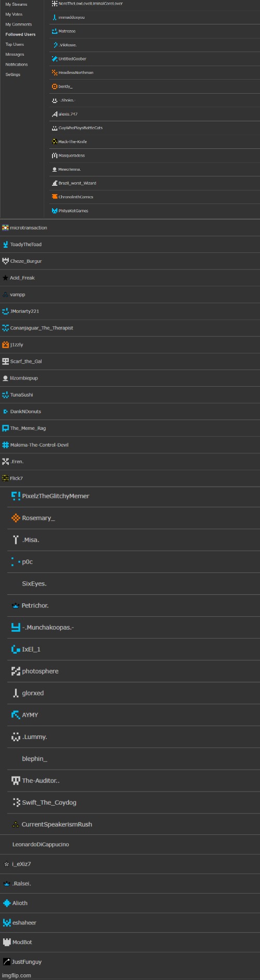
Task: Click the Flick7 username
Action: pyautogui.click(x=16, y=478)
